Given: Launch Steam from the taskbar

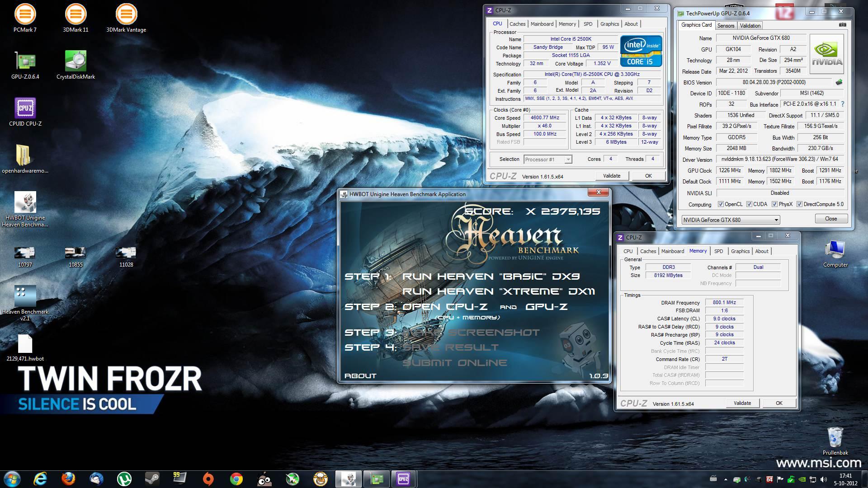Looking at the screenshot, I should coord(152,479).
